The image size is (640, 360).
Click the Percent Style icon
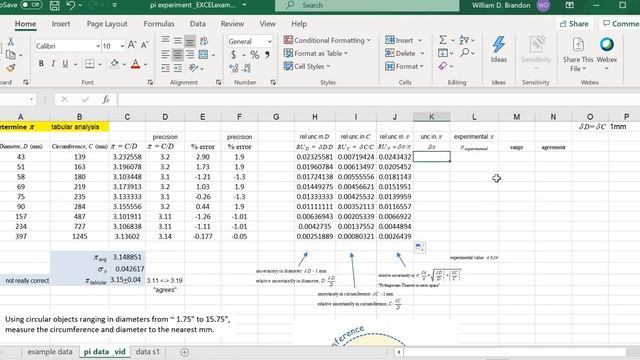pos(255,55)
